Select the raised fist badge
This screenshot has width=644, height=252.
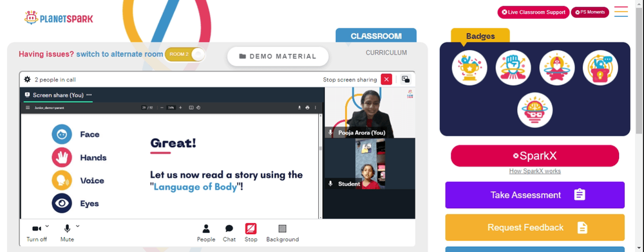pos(513,67)
